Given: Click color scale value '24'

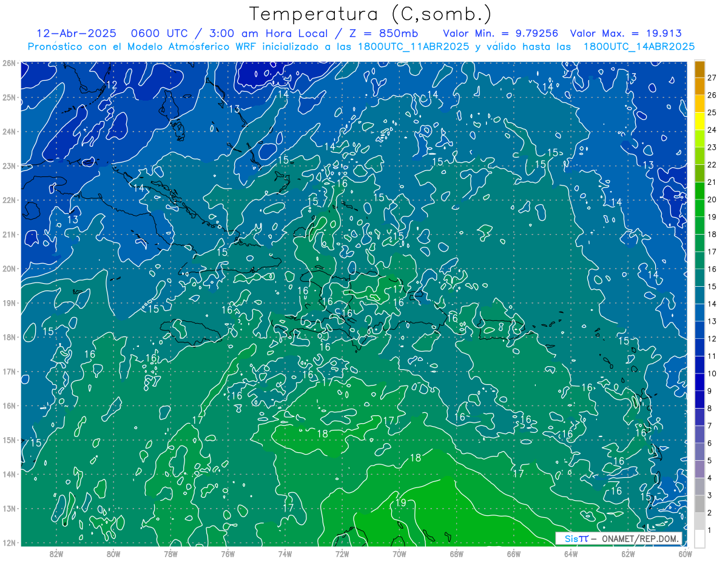Looking at the screenshot, I should (712, 130).
